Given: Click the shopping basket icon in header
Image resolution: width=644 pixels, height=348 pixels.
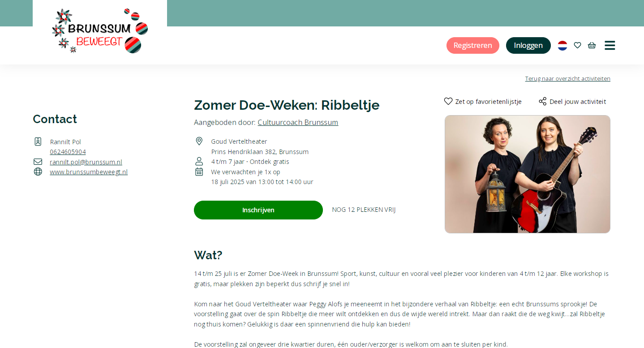Looking at the screenshot, I should pyautogui.click(x=592, y=45).
